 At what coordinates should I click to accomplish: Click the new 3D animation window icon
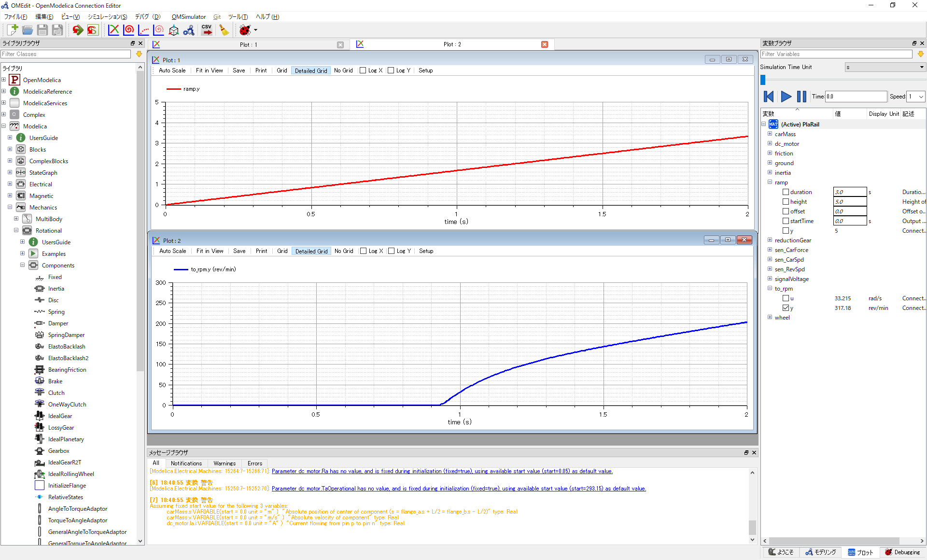coord(174,30)
